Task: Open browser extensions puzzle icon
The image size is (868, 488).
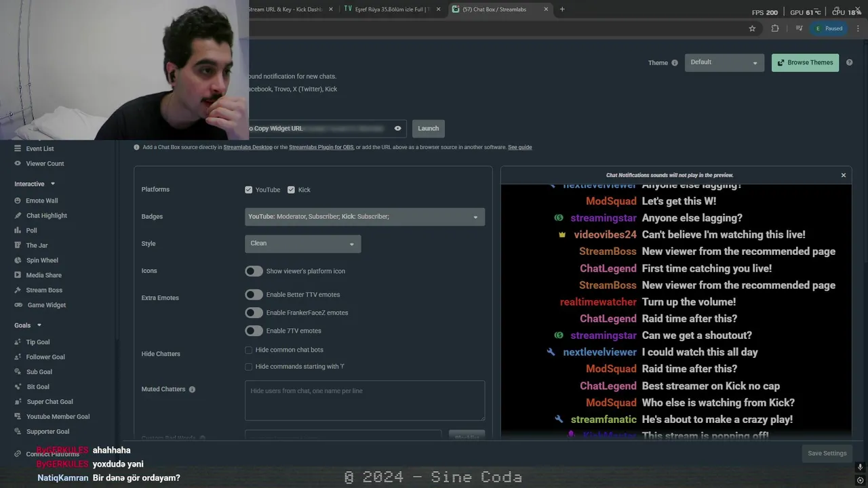Action: (775, 28)
